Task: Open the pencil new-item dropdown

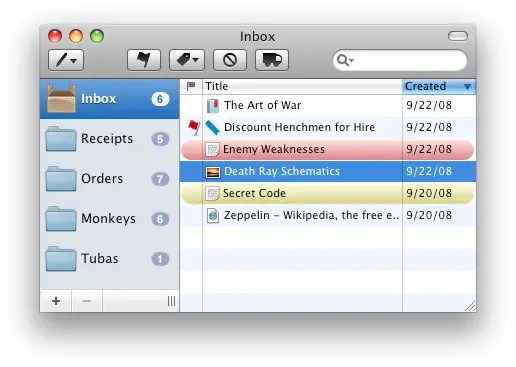Action: tap(66, 60)
